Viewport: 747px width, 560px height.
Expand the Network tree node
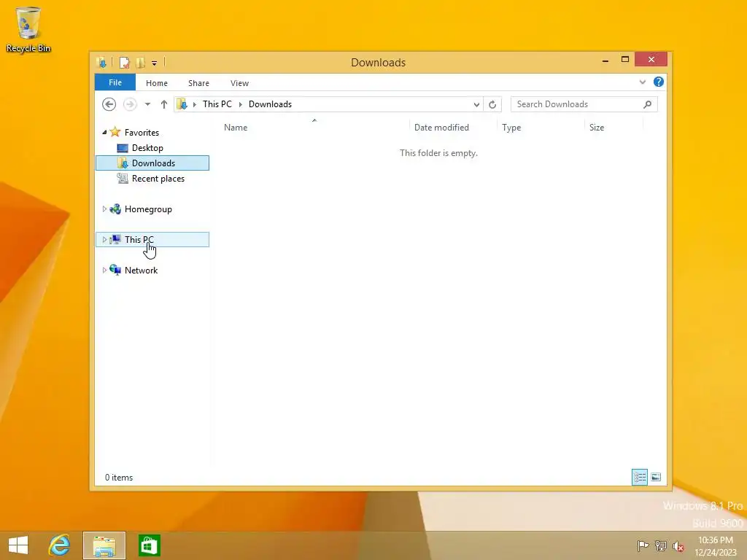104,270
